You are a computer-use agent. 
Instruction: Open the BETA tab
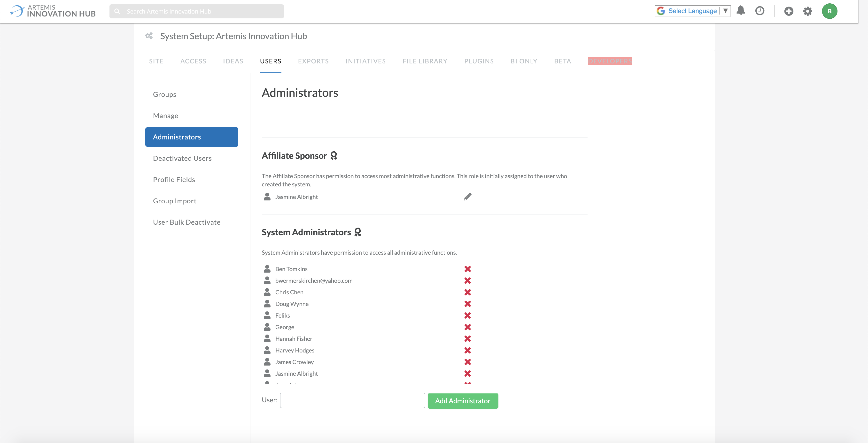tap(562, 61)
